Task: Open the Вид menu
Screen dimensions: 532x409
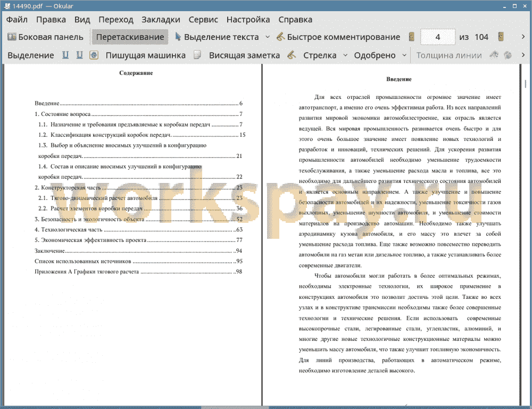Action: tap(82, 19)
